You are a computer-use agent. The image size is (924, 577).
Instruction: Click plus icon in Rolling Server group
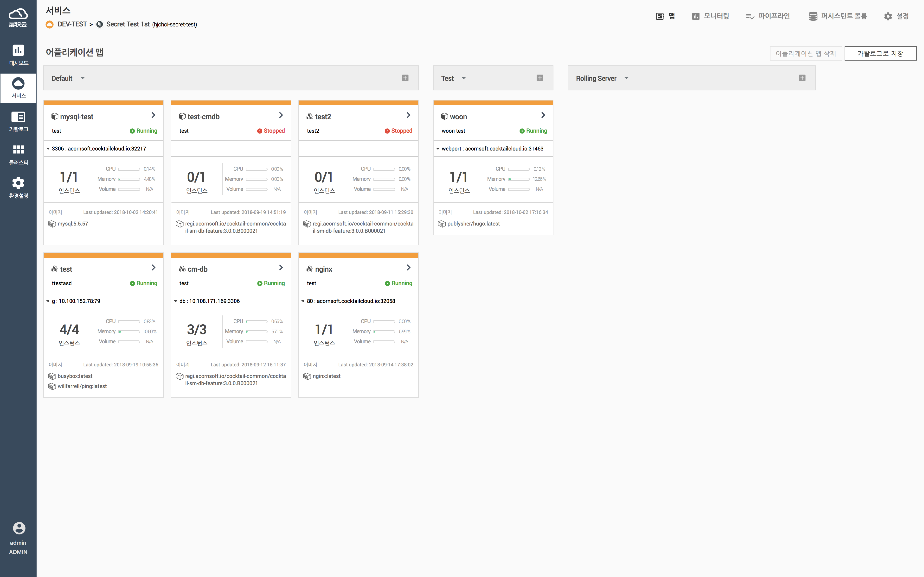(802, 78)
